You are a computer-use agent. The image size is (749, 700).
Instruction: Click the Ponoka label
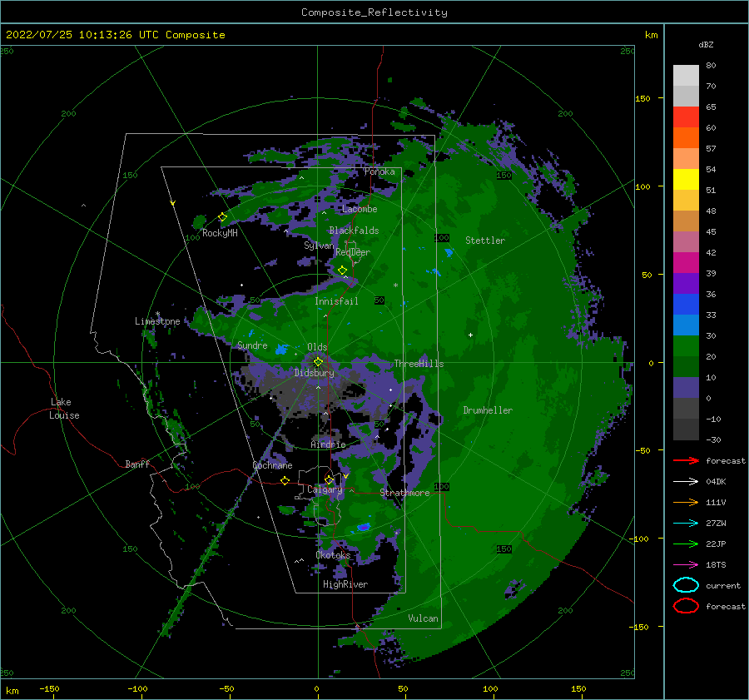coord(379,171)
